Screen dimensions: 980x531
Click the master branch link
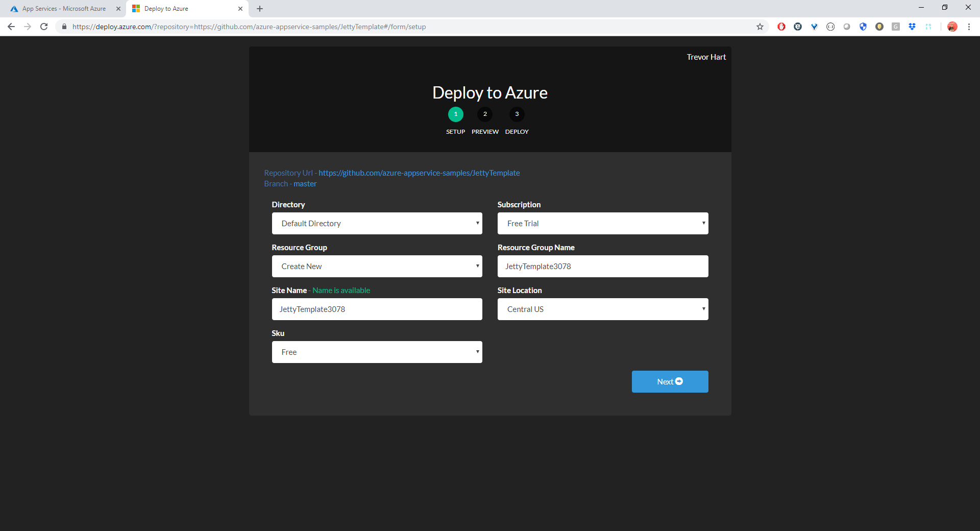click(x=305, y=184)
